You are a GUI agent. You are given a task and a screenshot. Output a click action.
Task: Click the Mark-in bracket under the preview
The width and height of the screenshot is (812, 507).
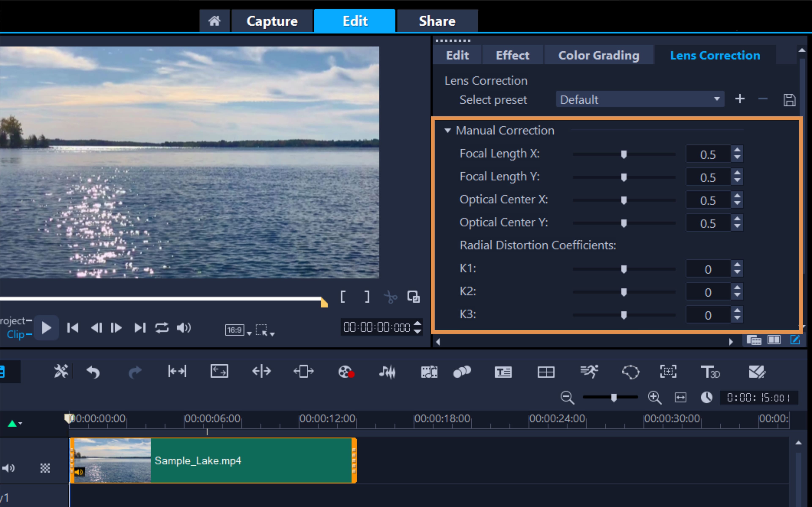click(x=343, y=297)
